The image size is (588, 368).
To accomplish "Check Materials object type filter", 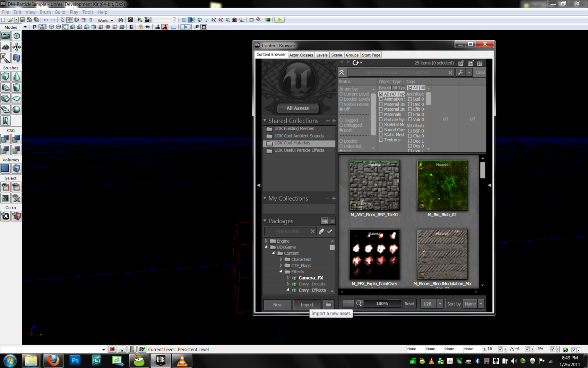I will 381,115.
